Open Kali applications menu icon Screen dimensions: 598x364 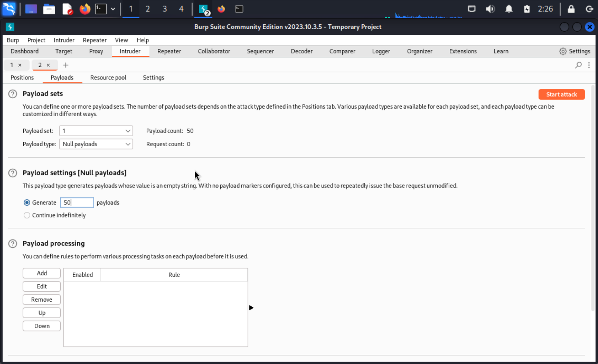tap(9, 9)
